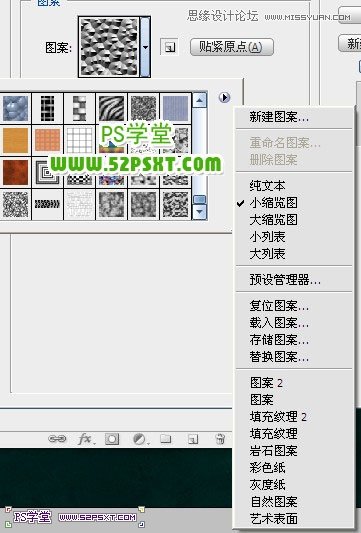This screenshot has width=361, height=533.
Task: Open adjustment layer half-circle icon
Action: (140, 439)
